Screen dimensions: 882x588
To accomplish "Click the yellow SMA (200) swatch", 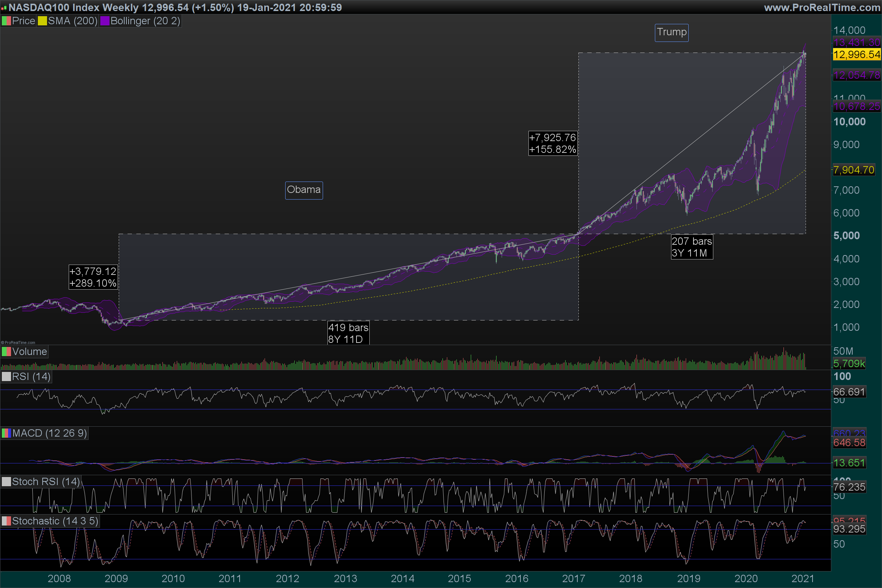I will (42, 21).
